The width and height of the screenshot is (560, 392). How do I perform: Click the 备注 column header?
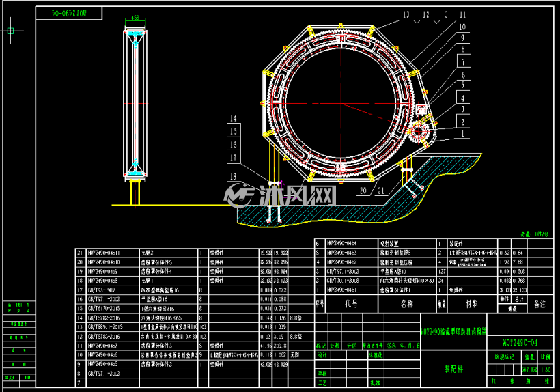pos(540,304)
